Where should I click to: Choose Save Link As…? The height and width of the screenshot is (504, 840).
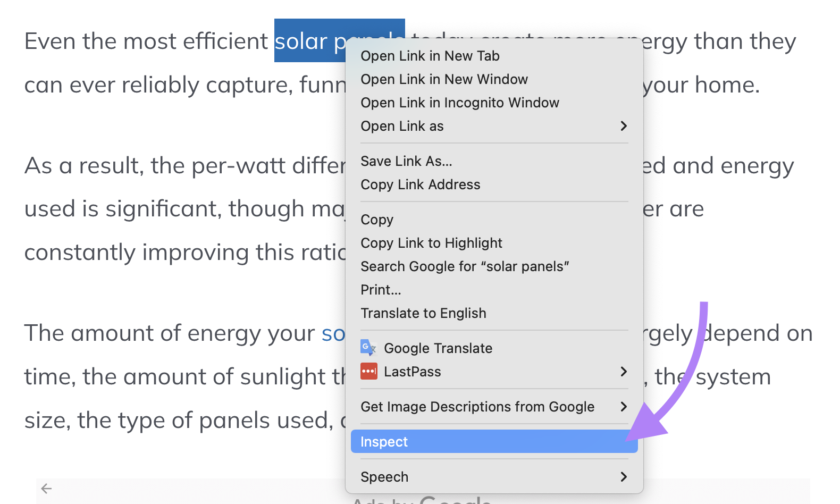point(407,161)
